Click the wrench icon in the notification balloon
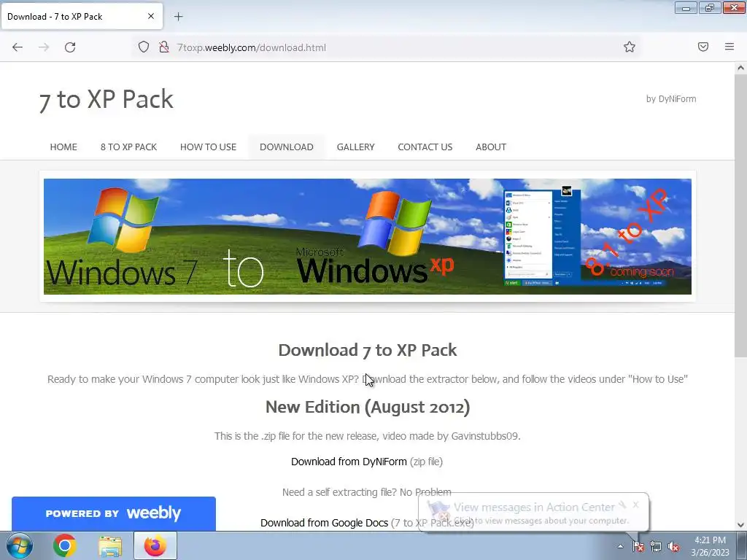 [622, 505]
